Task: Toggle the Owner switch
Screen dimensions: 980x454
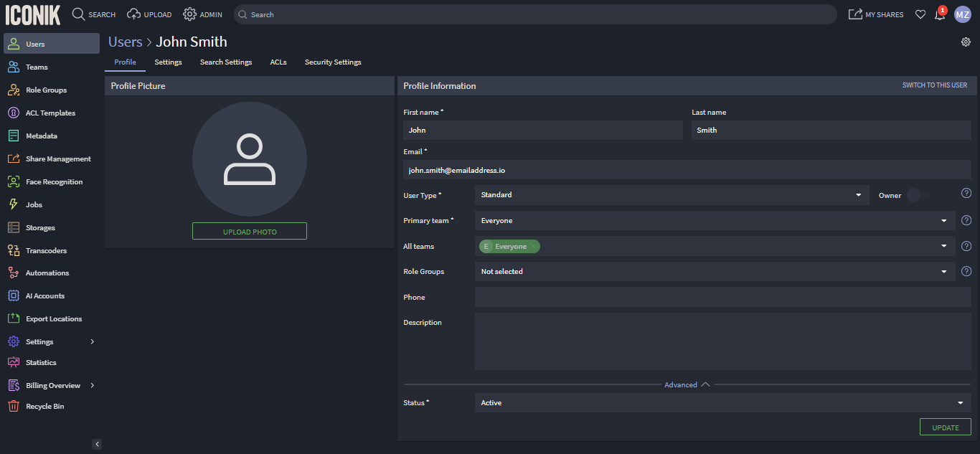Action: click(918, 195)
